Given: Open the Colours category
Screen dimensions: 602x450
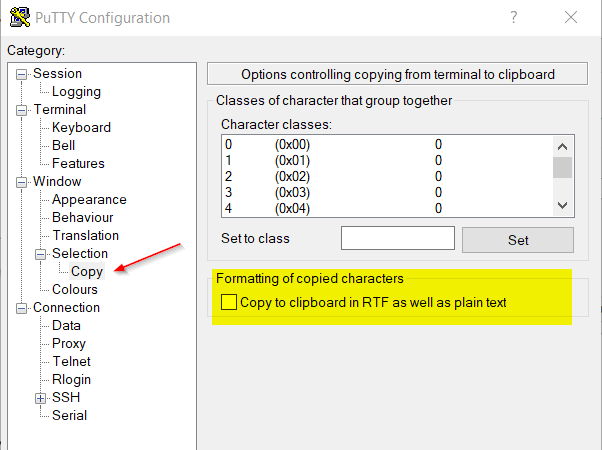Looking at the screenshot, I should [x=75, y=290].
